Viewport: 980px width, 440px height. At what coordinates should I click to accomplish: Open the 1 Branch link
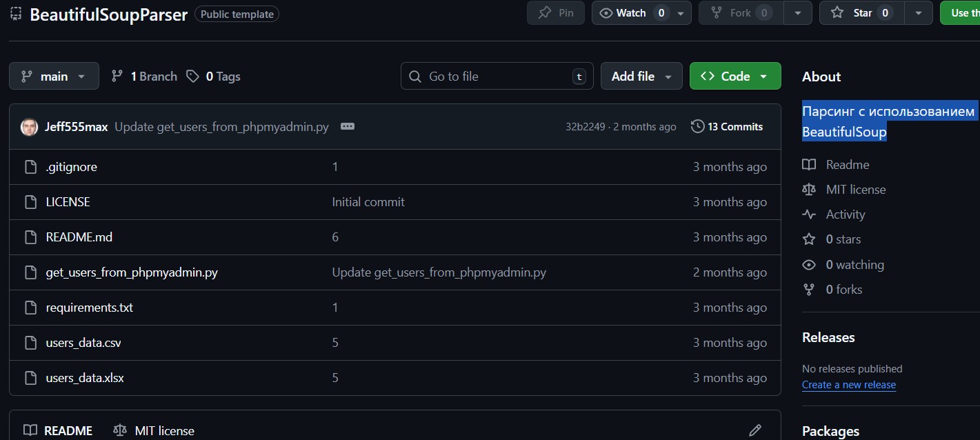click(x=144, y=77)
